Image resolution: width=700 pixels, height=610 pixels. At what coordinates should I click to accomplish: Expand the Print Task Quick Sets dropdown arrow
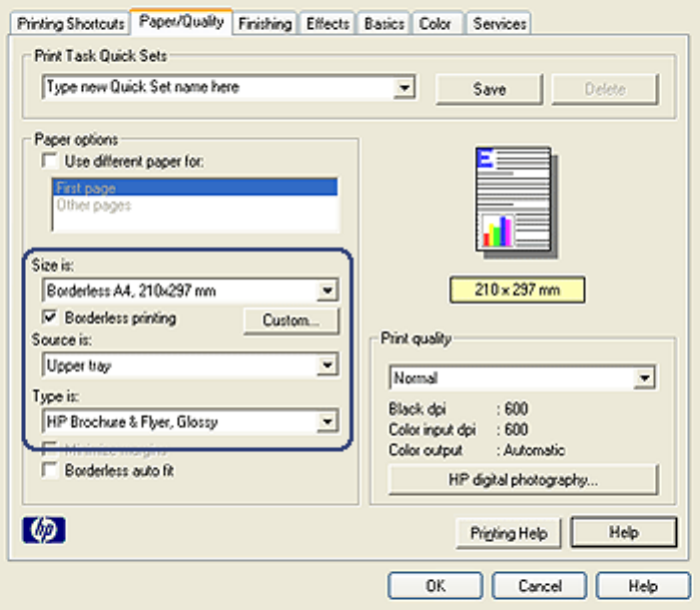(404, 88)
